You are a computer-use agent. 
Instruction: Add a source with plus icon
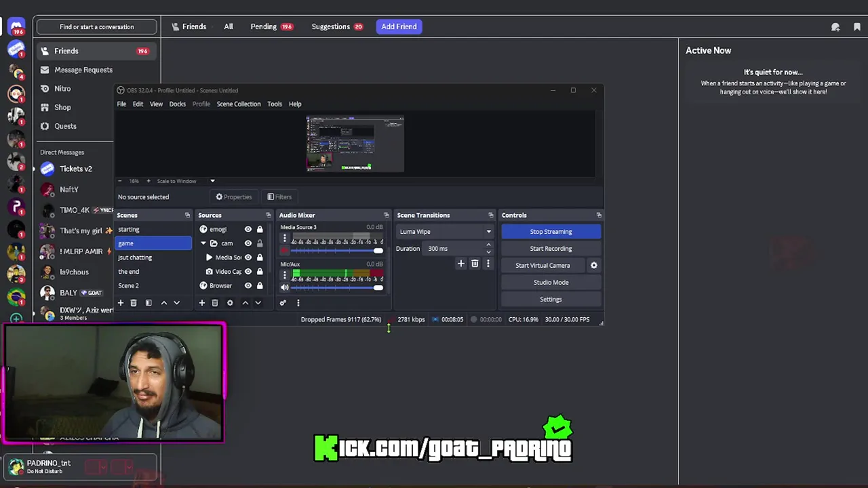[x=201, y=303]
